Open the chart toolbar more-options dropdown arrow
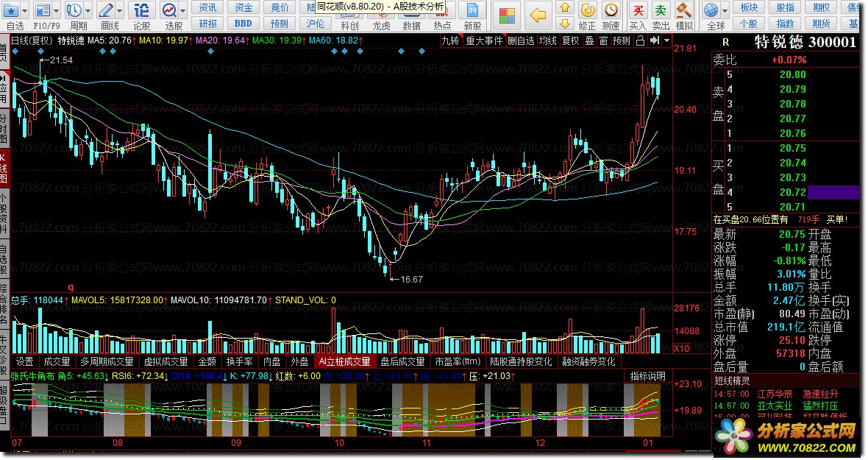Screen dimensions: 868x460 coord(666,40)
